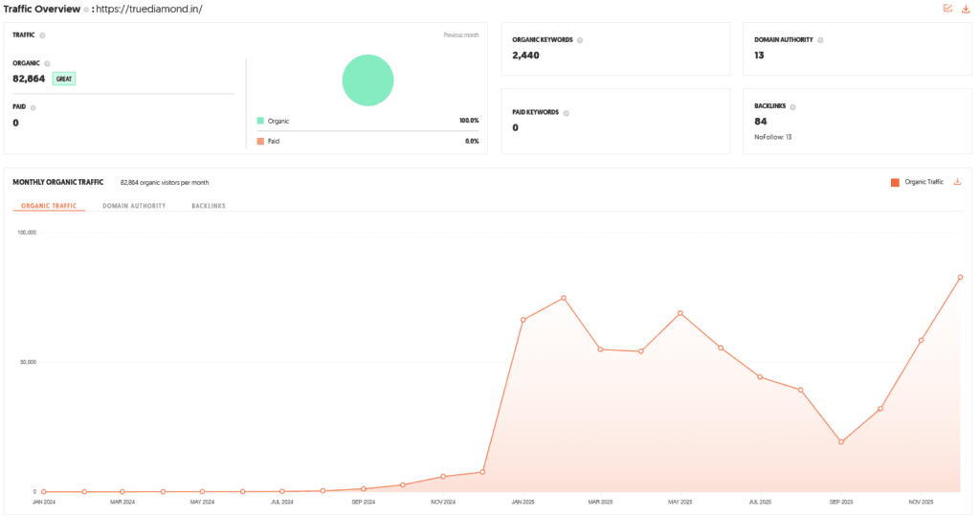Click the organic keywords value 2,440
Viewport: 980px width, 517px height.
tap(525, 55)
